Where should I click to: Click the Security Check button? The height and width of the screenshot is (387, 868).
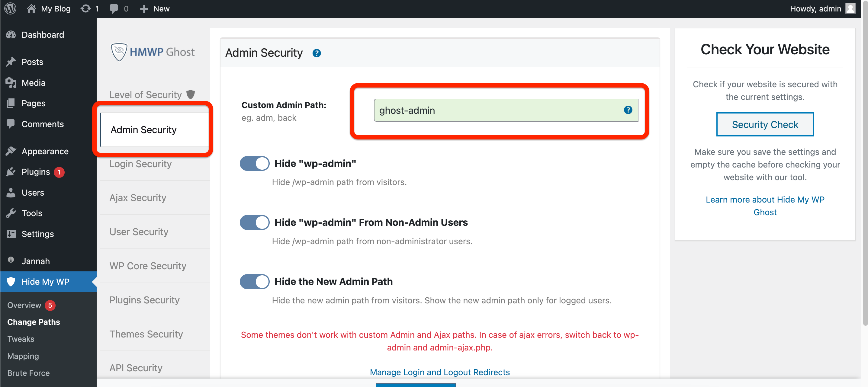765,125
